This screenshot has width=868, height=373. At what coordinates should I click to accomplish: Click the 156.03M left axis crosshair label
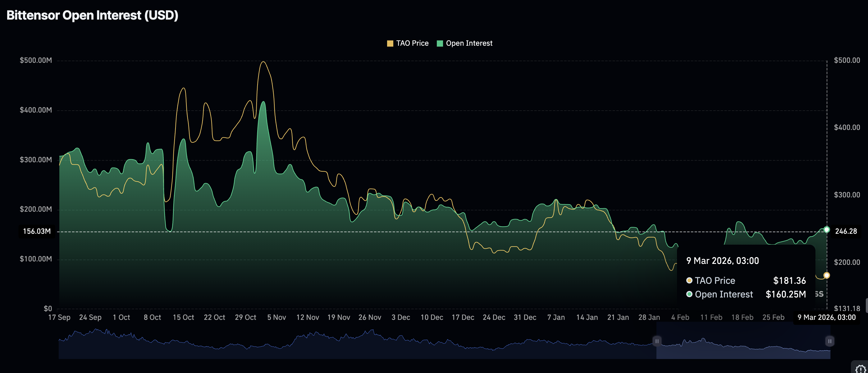pos(37,231)
